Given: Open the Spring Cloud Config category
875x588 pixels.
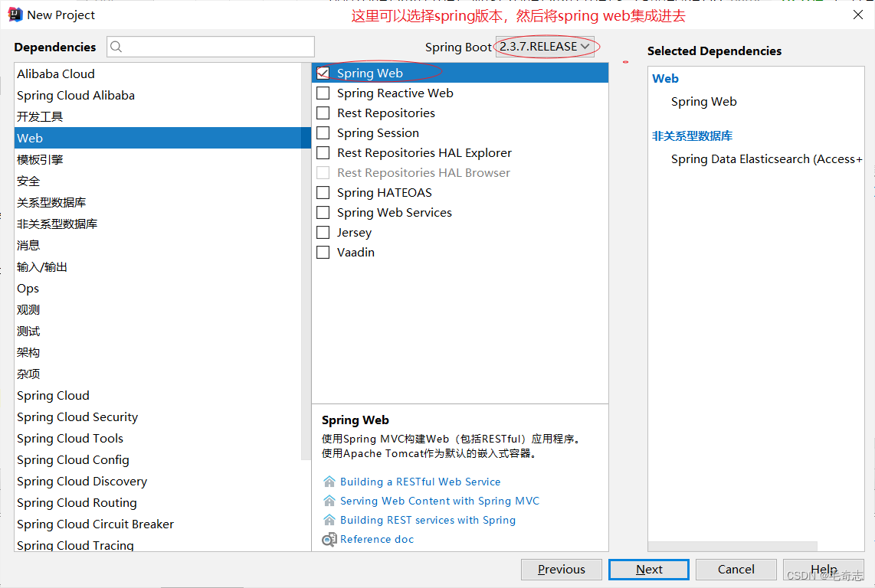Looking at the screenshot, I should [x=157, y=459].
